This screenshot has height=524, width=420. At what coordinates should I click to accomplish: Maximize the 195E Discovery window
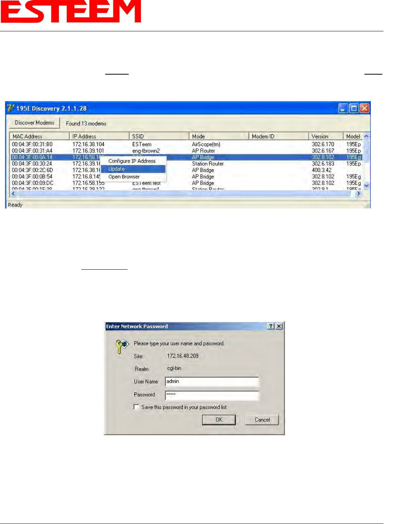pos(354,109)
